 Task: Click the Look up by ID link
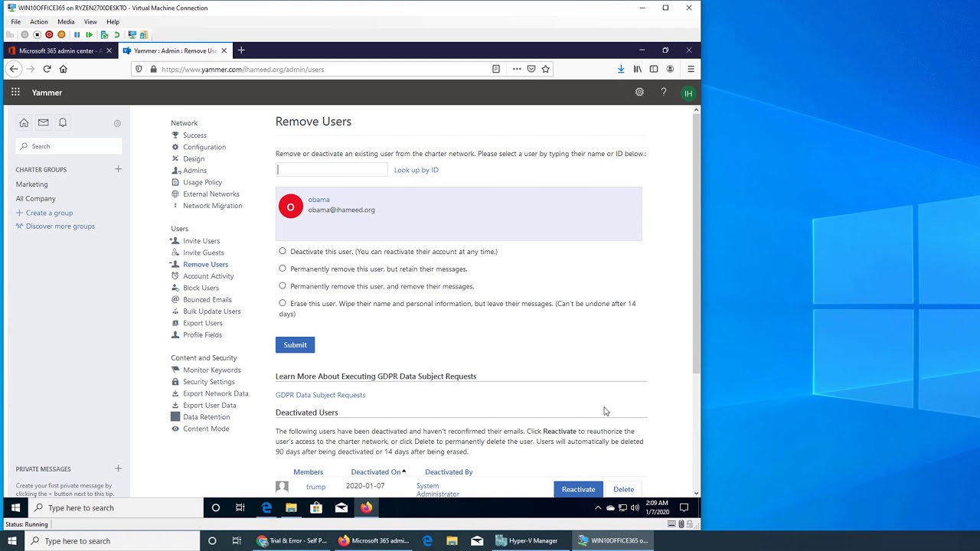[x=416, y=170]
